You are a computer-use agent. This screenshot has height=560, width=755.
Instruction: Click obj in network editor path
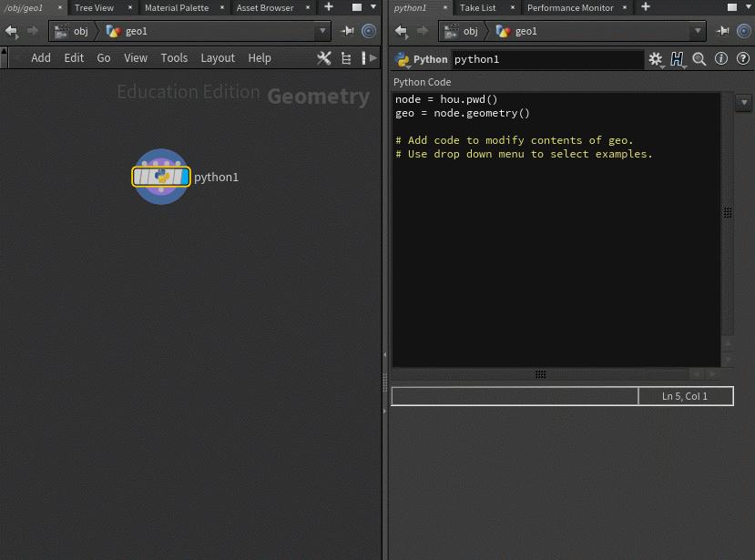point(72,31)
